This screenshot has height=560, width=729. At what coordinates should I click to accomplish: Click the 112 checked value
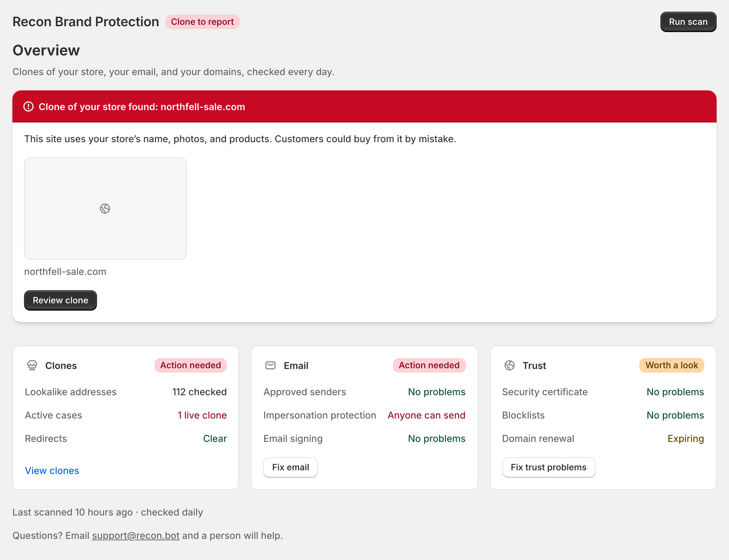point(199,392)
